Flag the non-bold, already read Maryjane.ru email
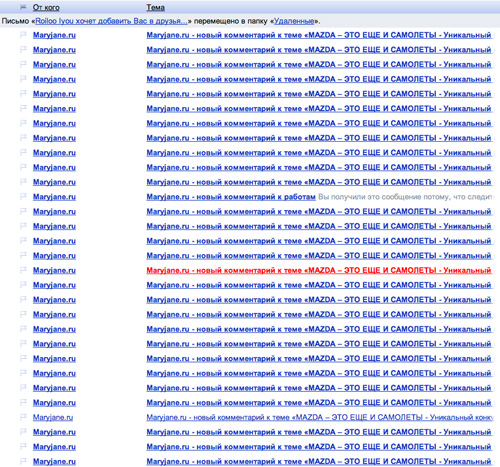 click(x=23, y=417)
